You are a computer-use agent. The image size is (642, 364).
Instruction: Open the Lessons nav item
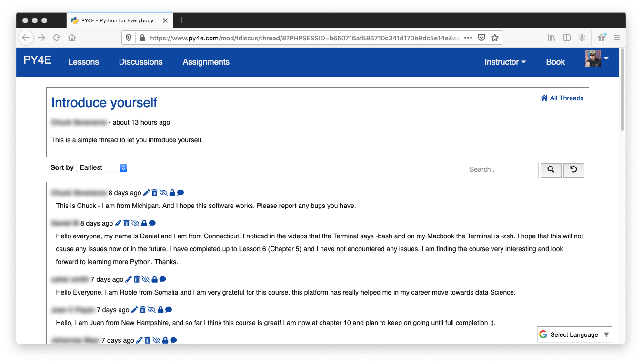(83, 62)
